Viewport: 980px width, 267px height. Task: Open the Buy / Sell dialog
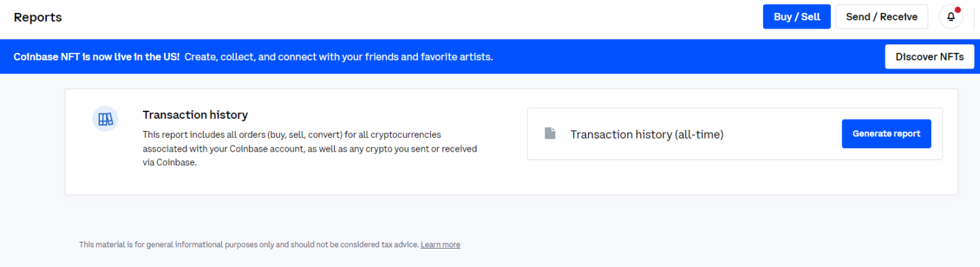pyautogui.click(x=796, y=17)
